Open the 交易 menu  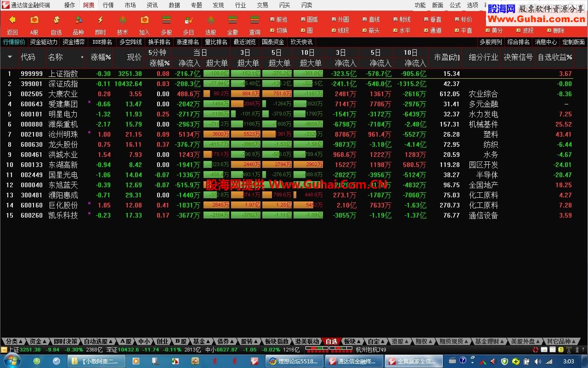(x=262, y=5)
